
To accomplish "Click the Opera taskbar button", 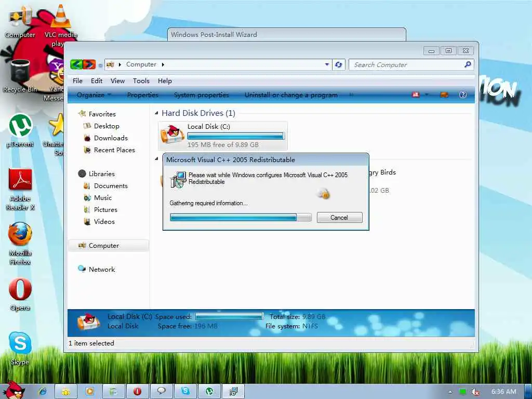I will click(x=137, y=391).
